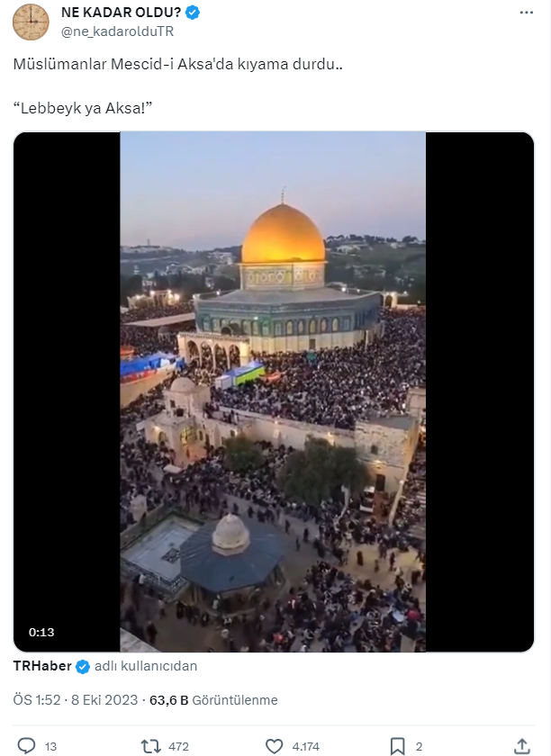
Task: Click the 0:13 video duration label
Action: [41, 632]
